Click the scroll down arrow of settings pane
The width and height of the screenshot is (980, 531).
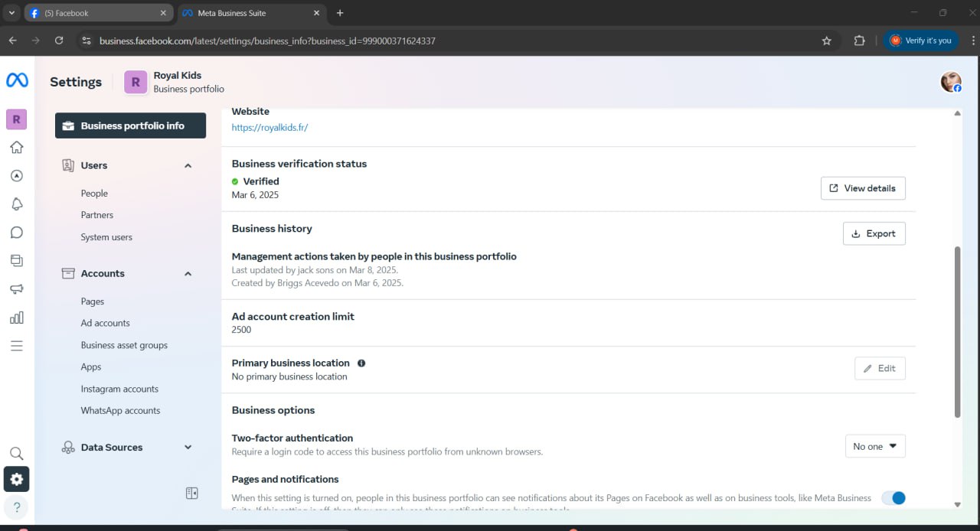(x=957, y=504)
